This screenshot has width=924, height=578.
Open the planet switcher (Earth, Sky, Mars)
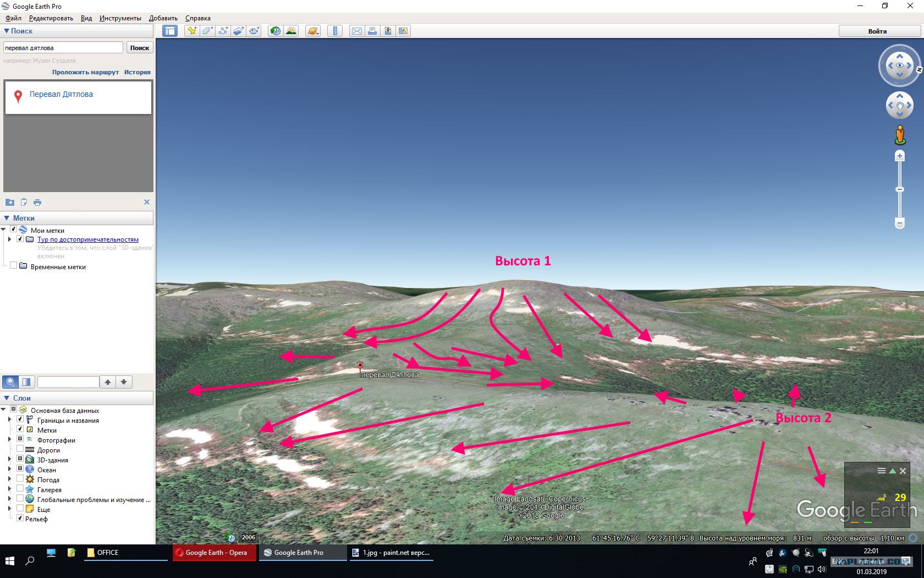pyautogui.click(x=312, y=31)
